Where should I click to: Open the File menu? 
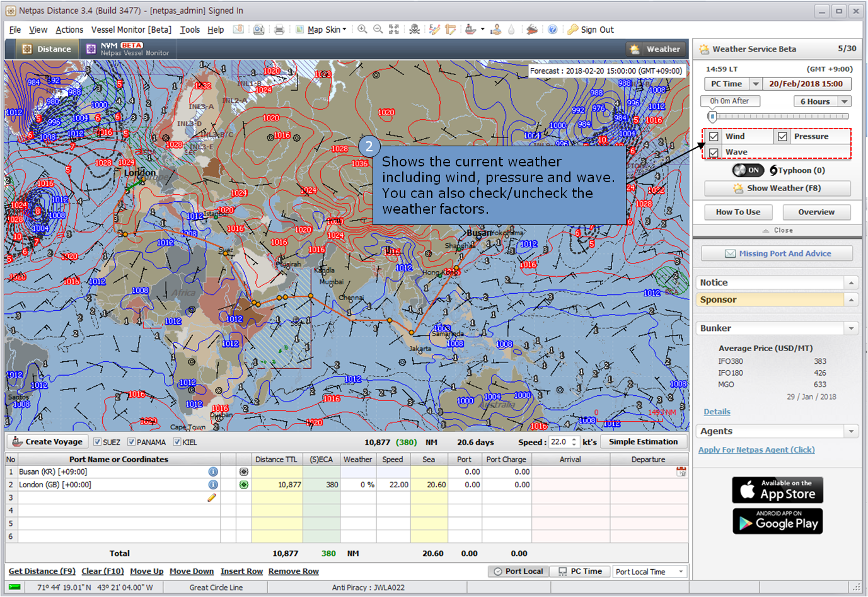tap(15, 30)
